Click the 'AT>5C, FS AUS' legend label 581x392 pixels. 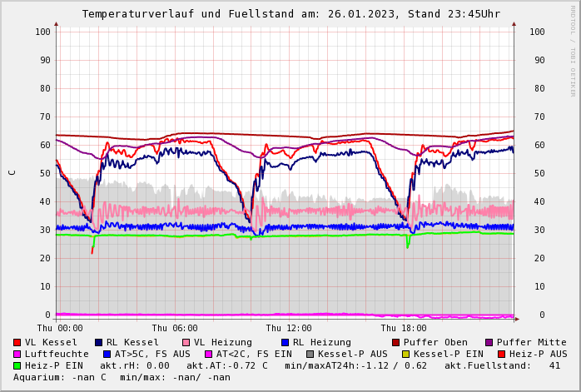pyautogui.click(x=152, y=354)
